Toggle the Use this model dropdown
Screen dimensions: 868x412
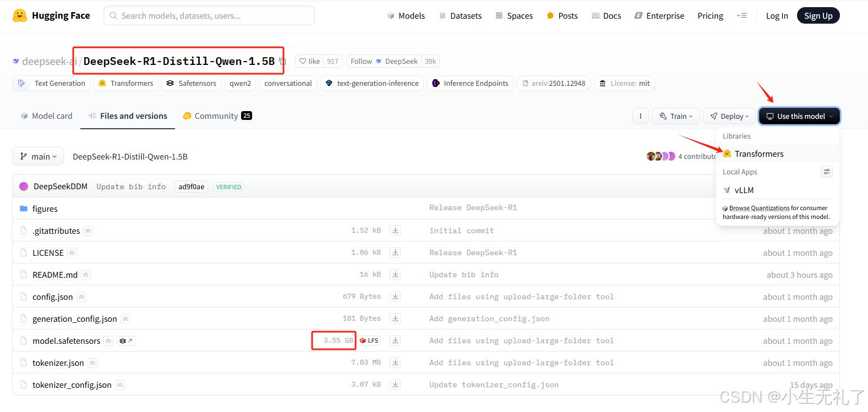(799, 116)
